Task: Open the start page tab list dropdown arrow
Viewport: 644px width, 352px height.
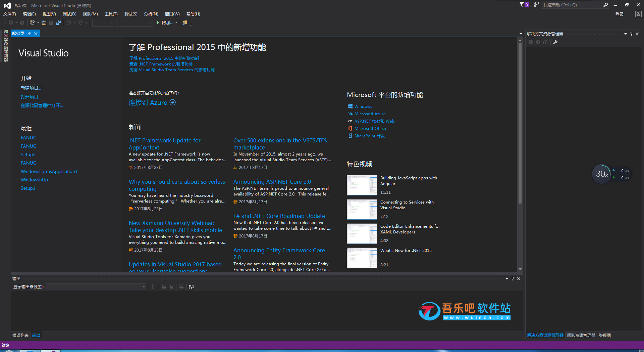Action: click(x=521, y=34)
